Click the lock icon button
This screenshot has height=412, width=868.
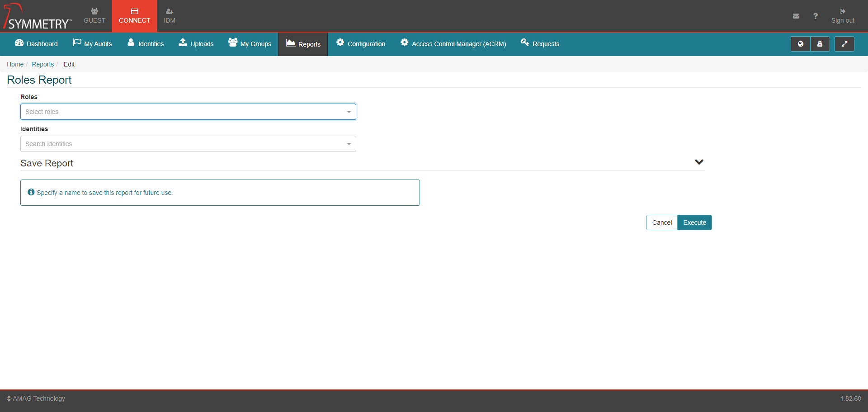[820, 44]
